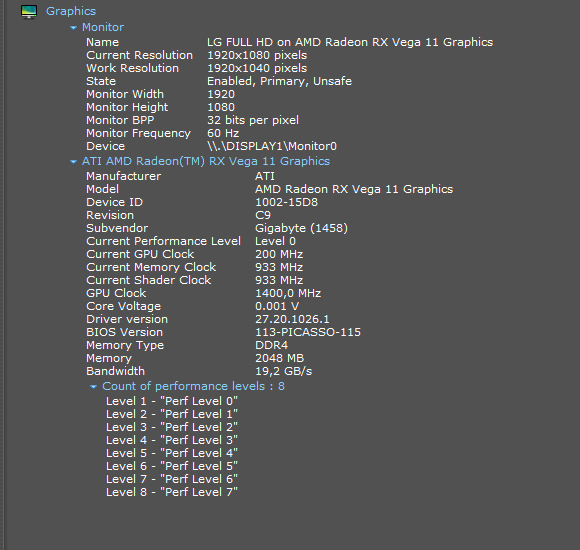
Task: Click the Device ID label
Action: [114, 202]
